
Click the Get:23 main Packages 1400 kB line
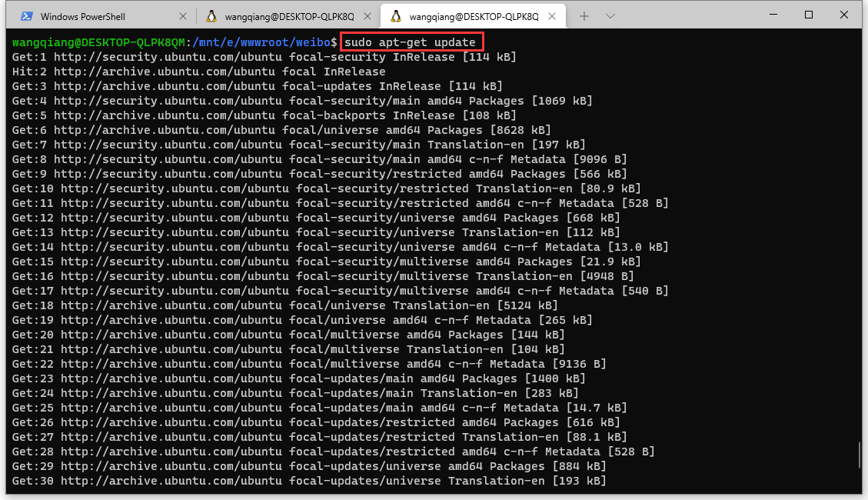(299, 378)
